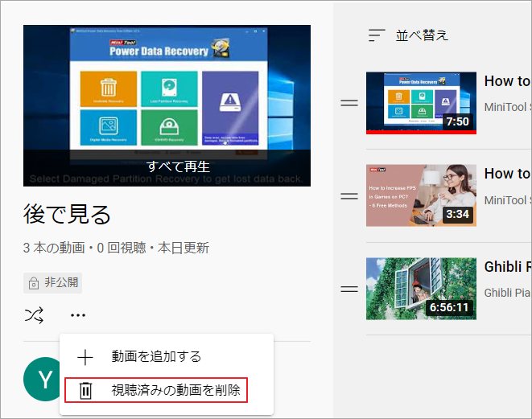This screenshot has height=419, width=532.
Task: Click the shuffle play icon
Action: tap(34, 315)
